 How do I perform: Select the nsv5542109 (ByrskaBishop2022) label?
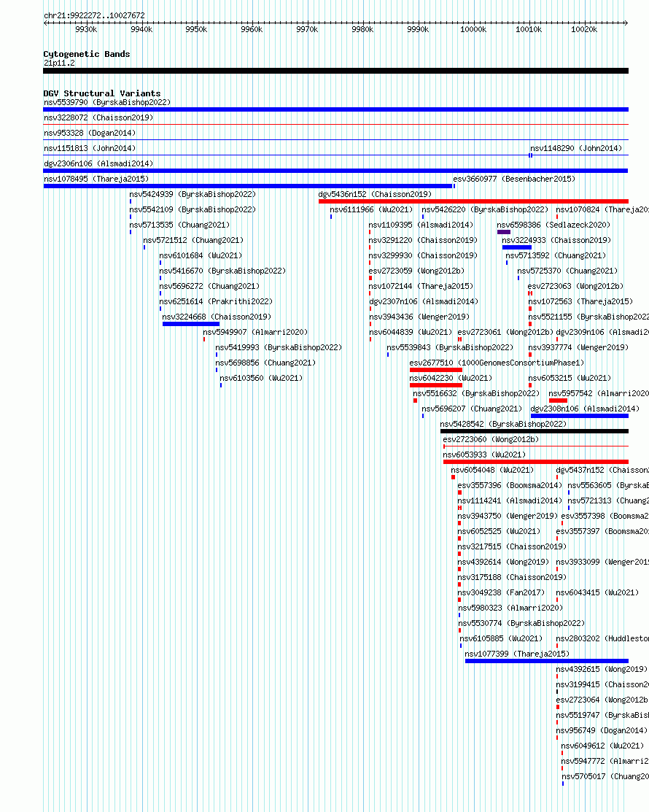tap(193, 209)
